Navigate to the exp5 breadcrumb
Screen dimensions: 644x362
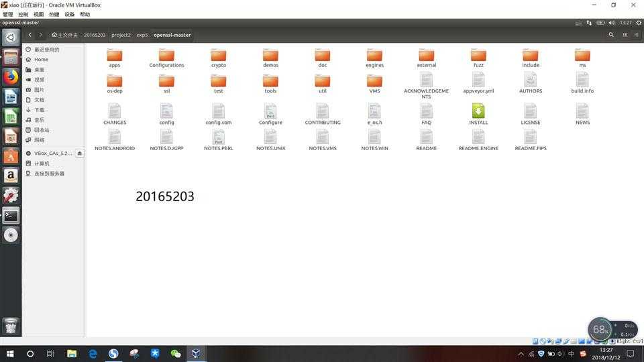142,35
